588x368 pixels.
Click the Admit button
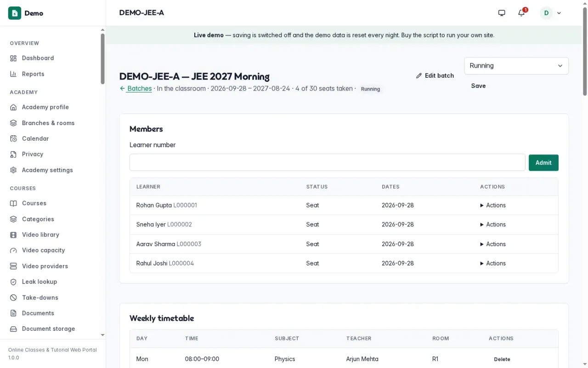tap(543, 163)
